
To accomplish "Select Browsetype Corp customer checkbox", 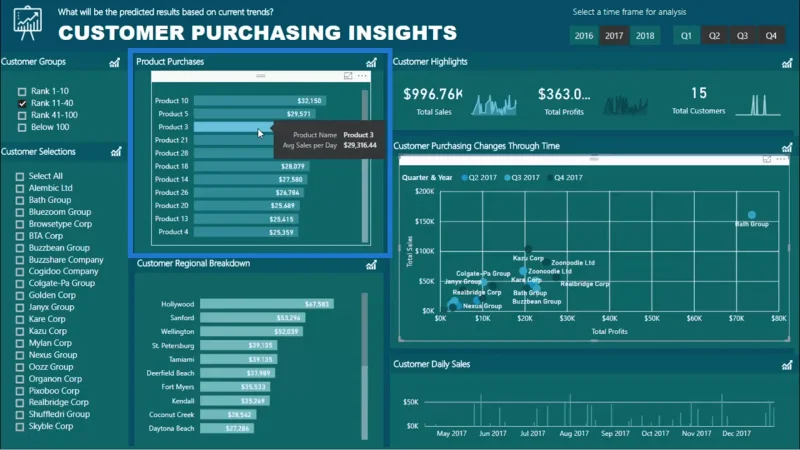I will click(20, 224).
